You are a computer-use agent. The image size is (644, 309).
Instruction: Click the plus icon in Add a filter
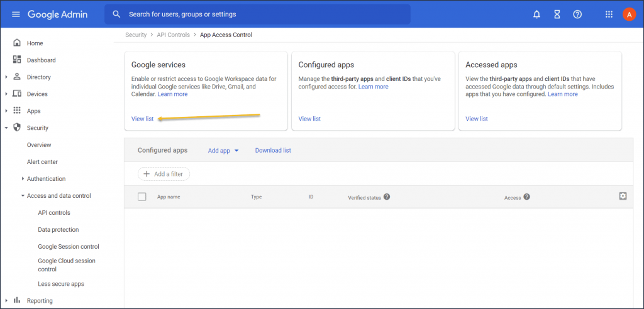pos(146,174)
